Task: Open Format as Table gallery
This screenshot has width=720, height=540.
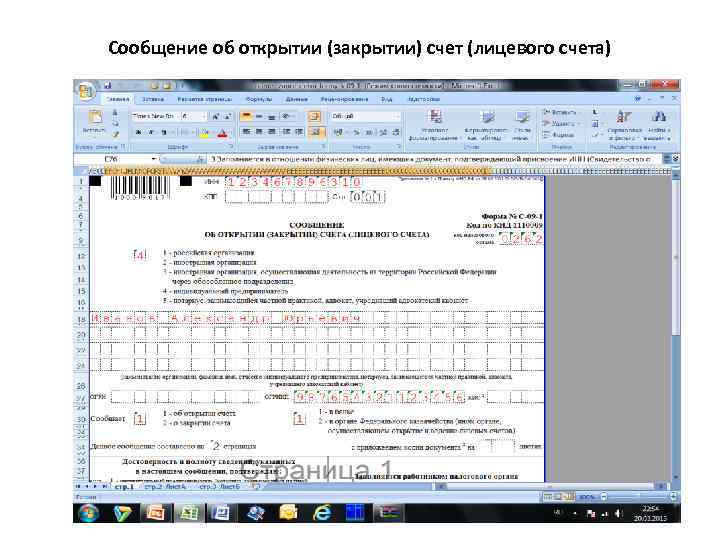Action: coord(486,125)
